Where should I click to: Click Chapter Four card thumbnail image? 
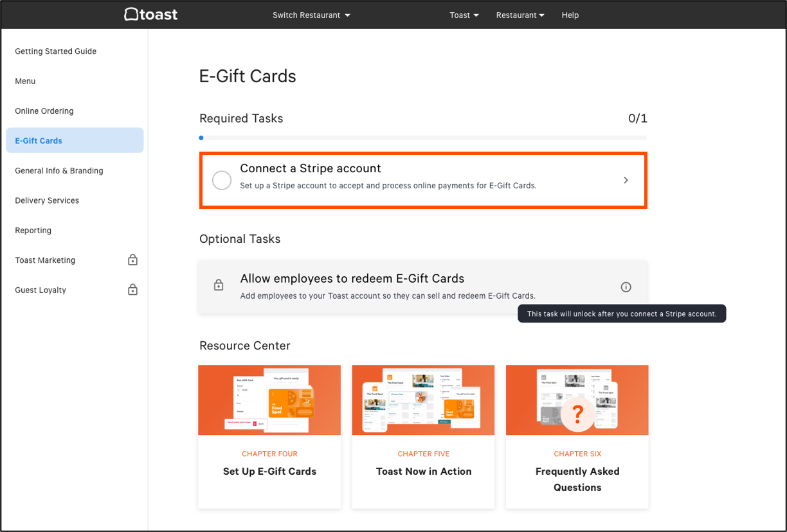[269, 400]
